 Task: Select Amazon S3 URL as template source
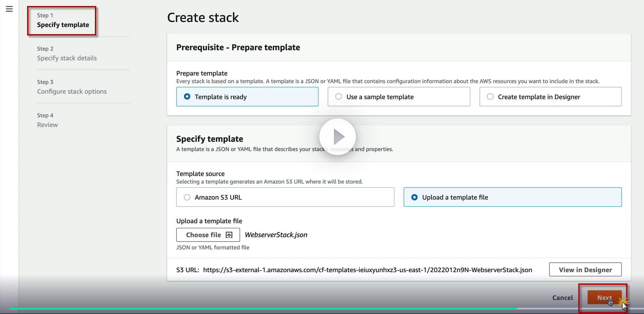point(187,197)
